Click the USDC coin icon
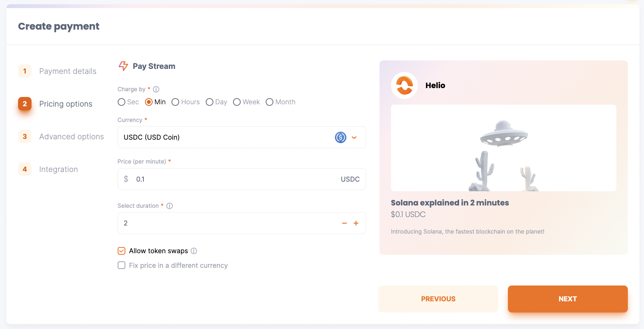The image size is (644, 329). coord(341,137)
